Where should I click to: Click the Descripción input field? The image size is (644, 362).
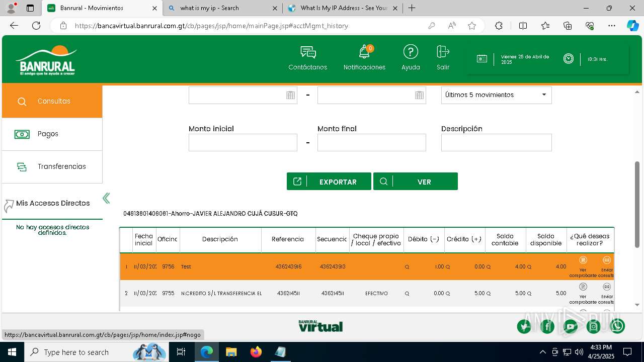coord(497,142)
